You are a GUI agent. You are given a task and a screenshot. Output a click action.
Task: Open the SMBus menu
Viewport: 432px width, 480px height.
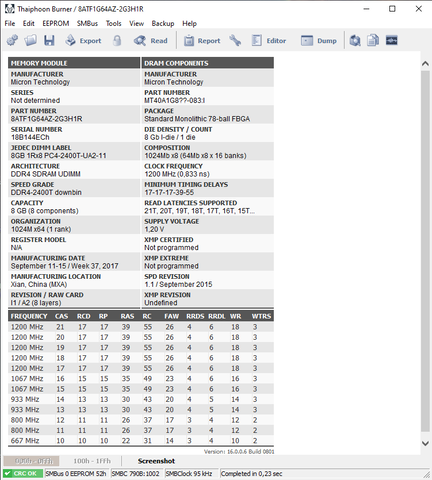[87, 23]
